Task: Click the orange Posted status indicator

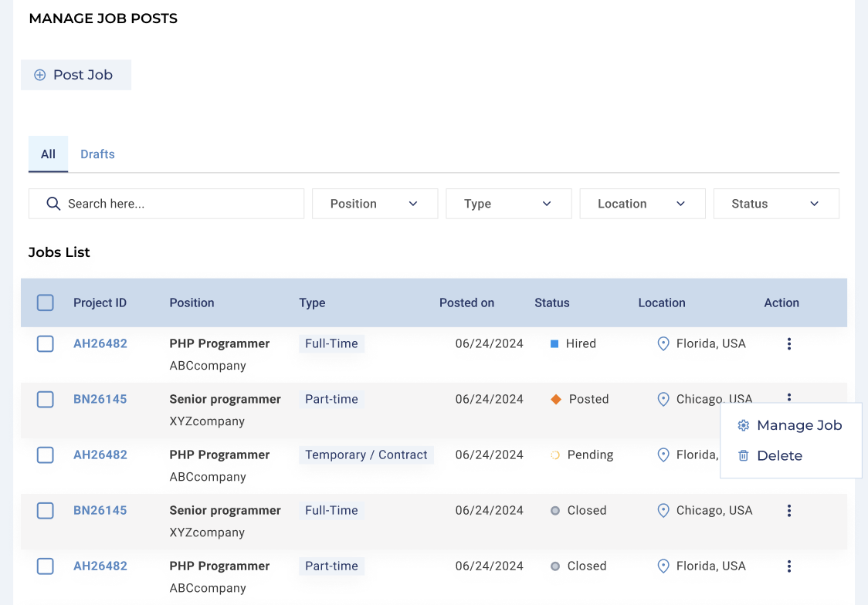Action: pyautogui.click(x=556, y=400)
